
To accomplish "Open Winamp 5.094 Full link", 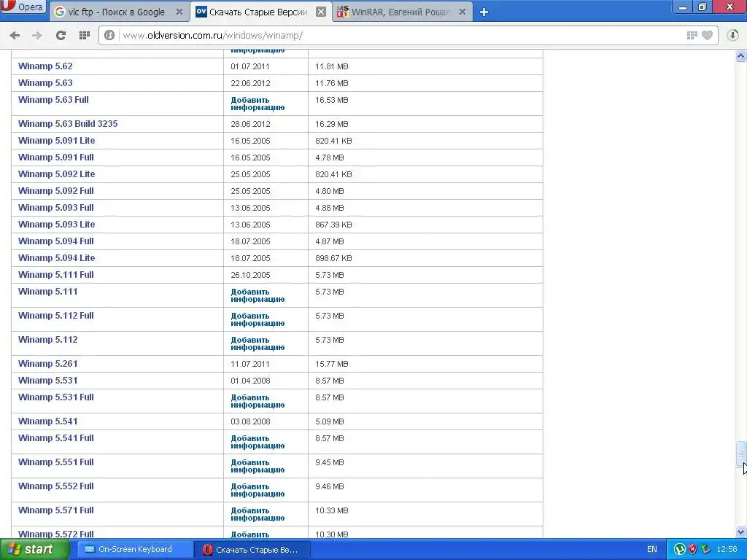I will tap(55, 241).
